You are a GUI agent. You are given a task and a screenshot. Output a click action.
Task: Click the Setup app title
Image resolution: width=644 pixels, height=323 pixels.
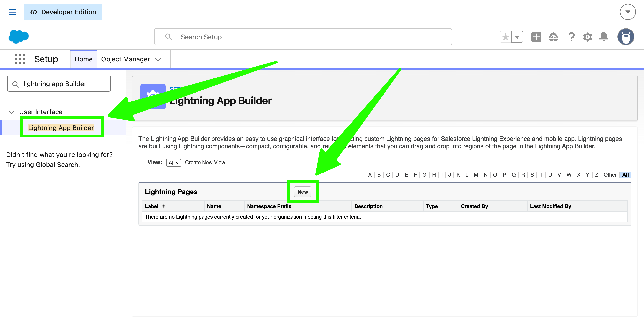pyautogui.click(x=46, y=59)
